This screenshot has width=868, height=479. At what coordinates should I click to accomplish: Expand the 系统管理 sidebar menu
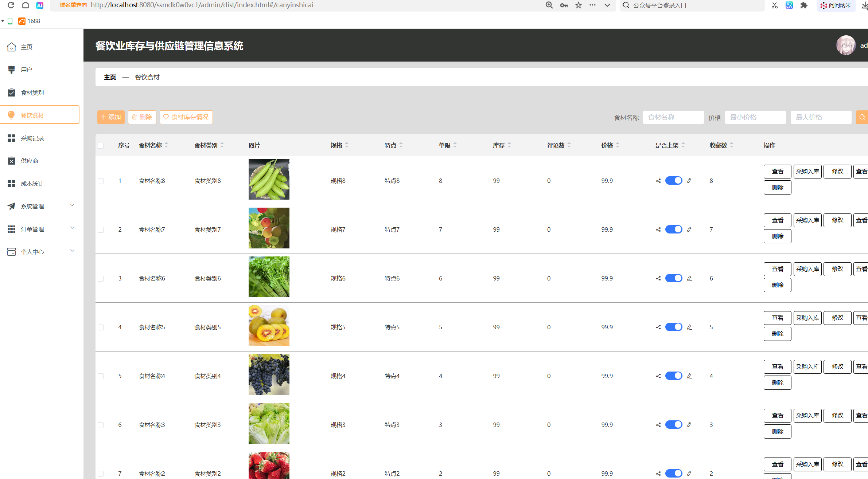point(40,206)
